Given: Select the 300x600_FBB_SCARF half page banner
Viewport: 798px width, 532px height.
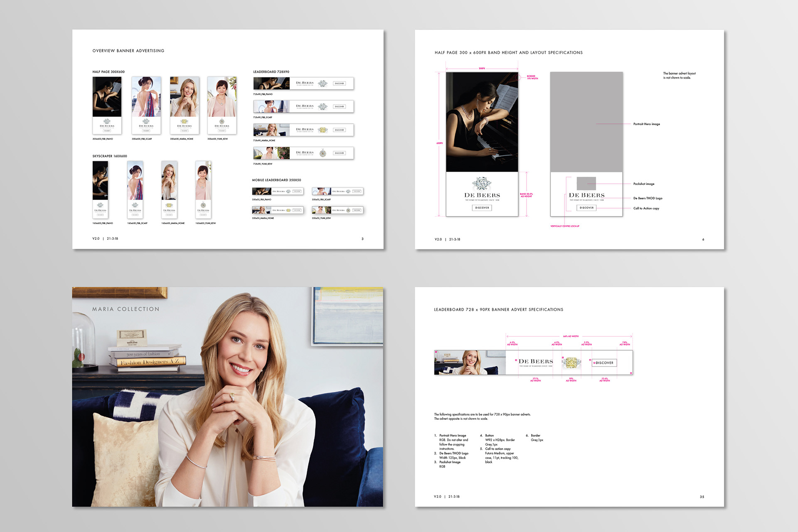Looking at the screenshot, I should click(x=146, y=105).
